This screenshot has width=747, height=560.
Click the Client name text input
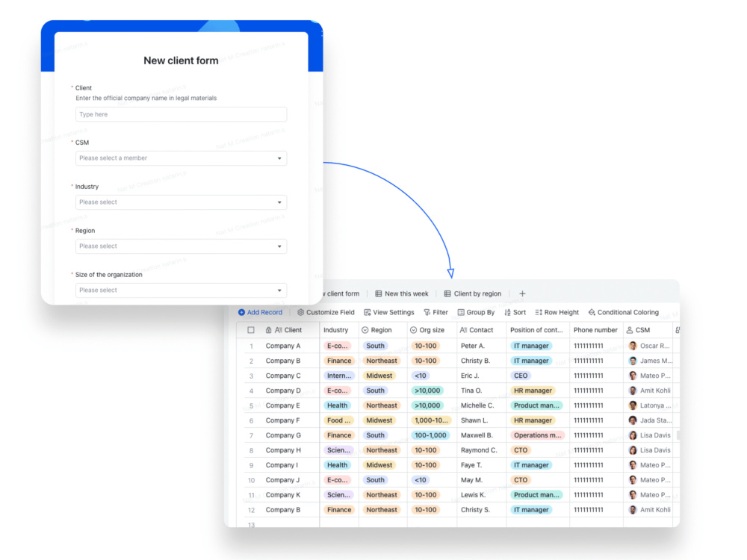(x=181, y=114)
